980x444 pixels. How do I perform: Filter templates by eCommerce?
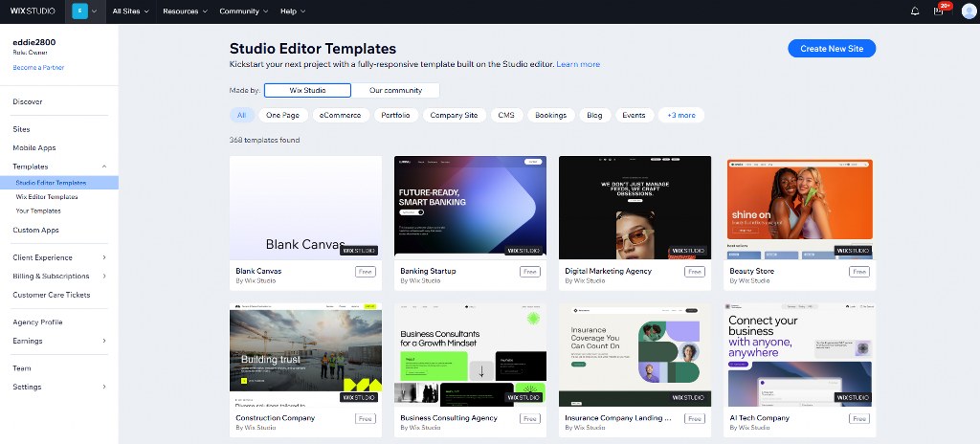click(341, 115)
